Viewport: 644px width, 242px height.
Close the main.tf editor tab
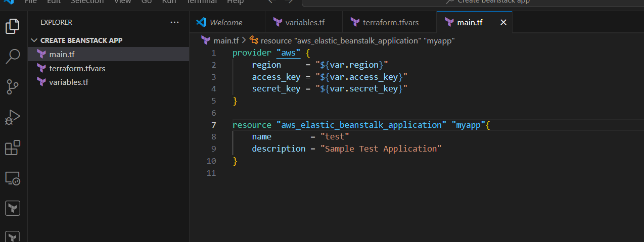click(x=503, y=22)
